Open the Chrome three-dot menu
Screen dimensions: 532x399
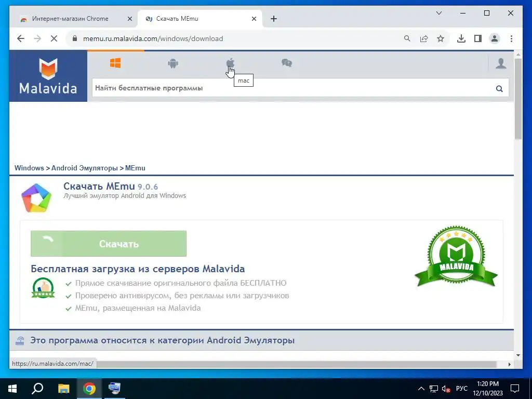click(511, 38)
